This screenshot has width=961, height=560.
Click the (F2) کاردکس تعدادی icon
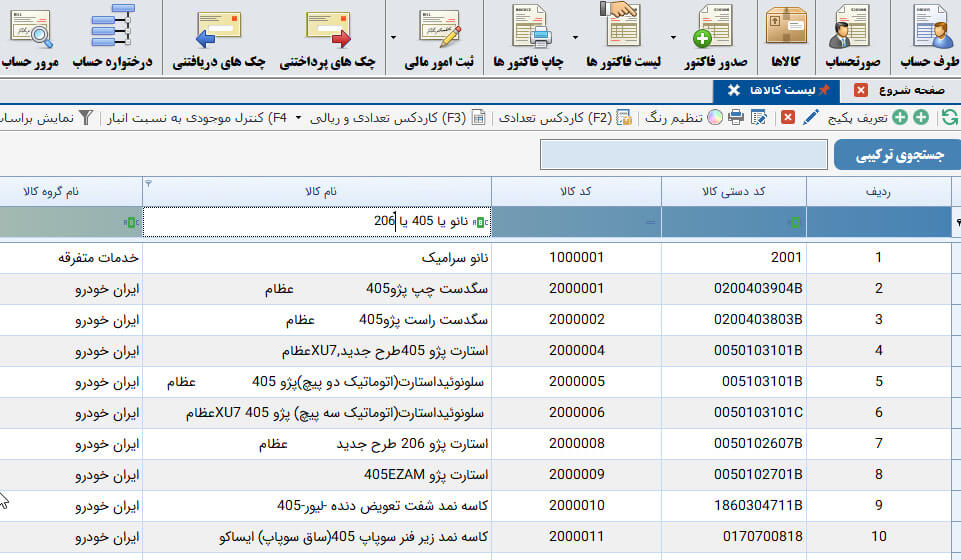(x=624, y=117)
